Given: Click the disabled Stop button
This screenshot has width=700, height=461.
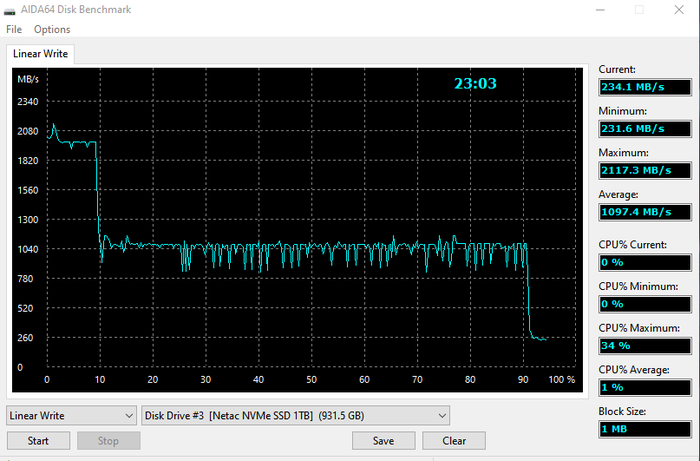Looking at the screenshot, I should click(108, 441).
